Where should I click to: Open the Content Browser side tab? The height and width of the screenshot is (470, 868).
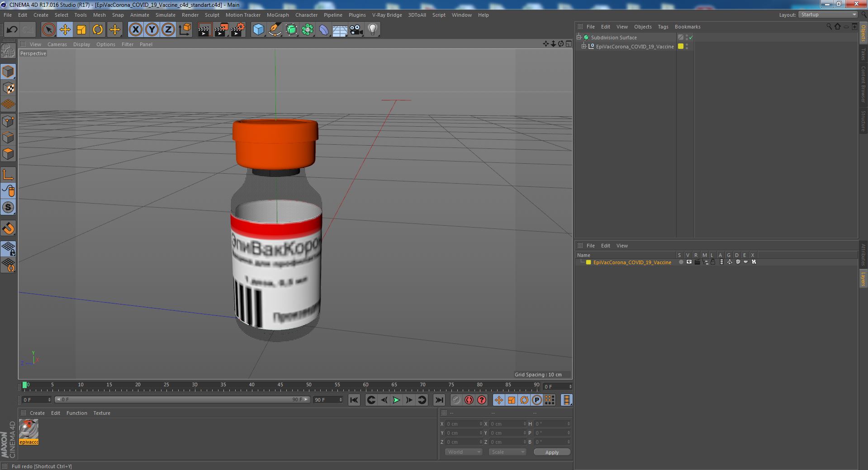click(863, 84)
